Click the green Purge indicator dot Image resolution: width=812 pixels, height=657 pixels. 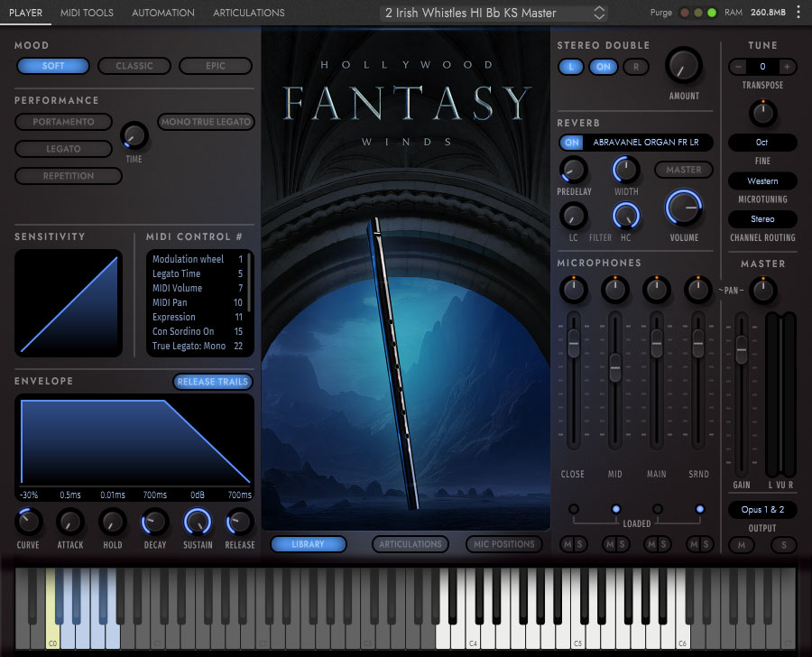click(712, 13)
